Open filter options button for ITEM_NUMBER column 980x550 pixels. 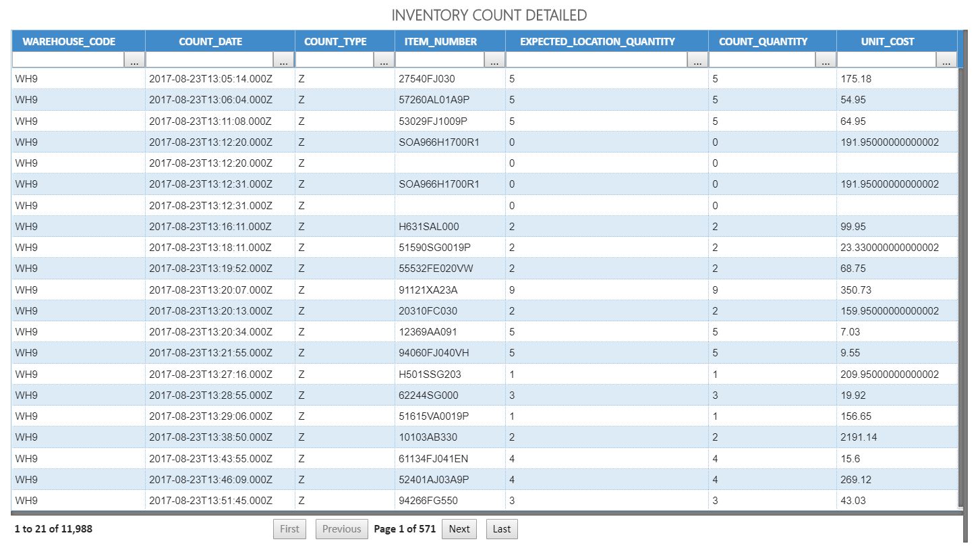click(494, 61)
